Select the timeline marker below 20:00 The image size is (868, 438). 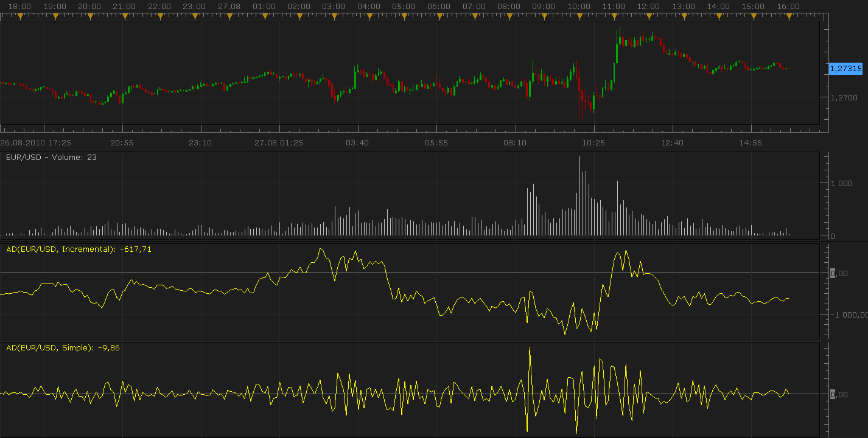point(90,17)
